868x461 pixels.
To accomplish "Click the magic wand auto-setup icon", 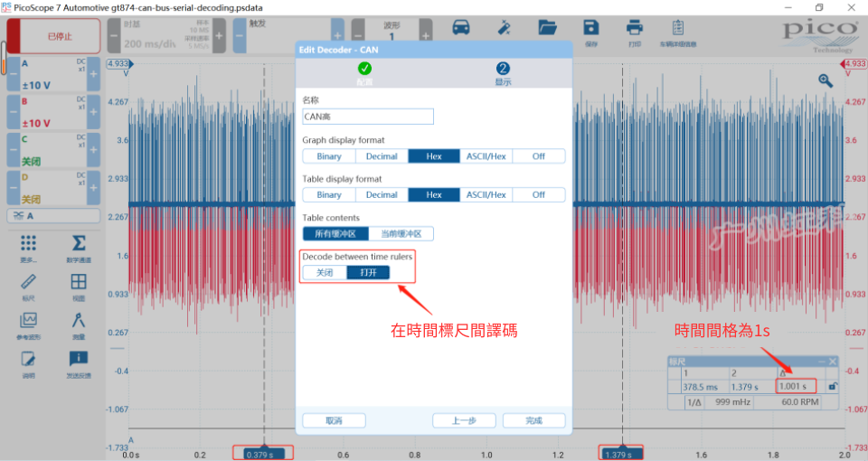I will pyautogui.click(x=504, y=28).
